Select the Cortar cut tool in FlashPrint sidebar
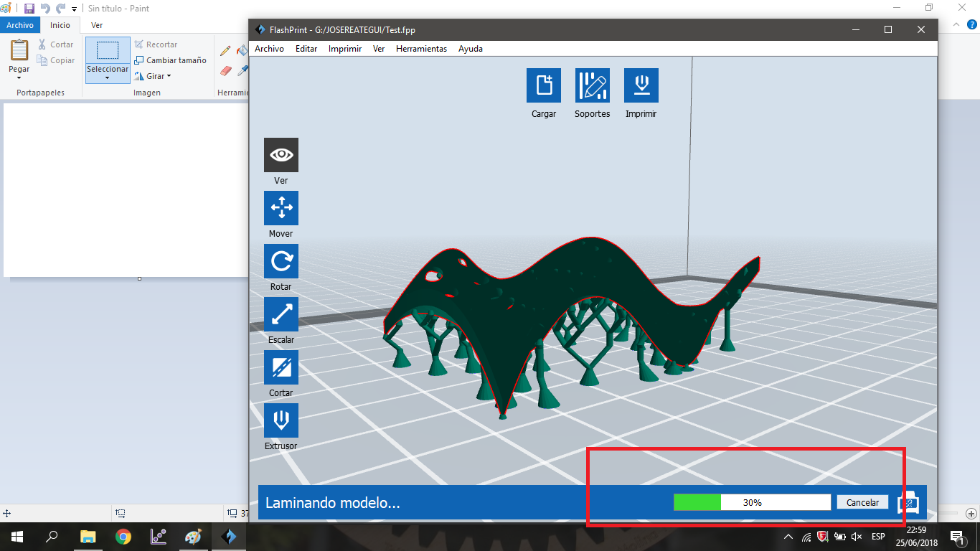 281,367
